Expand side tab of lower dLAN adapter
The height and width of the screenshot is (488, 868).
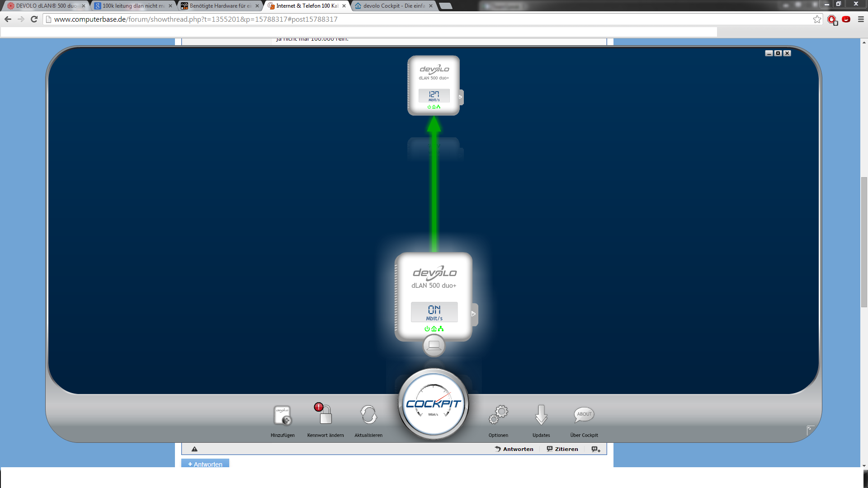(x=474, y=314)
